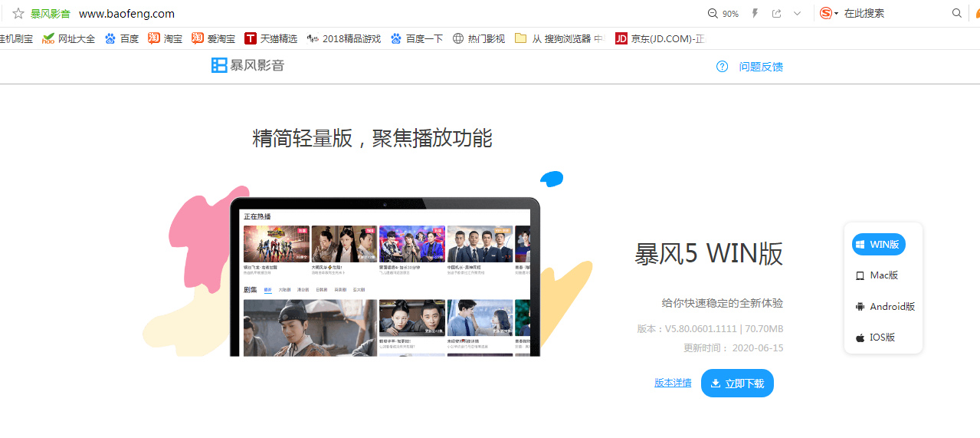The height and width of the screenshot is (438, 980).
Task: Click the 网址大全 hao bookmark icon
Action: 48,38
